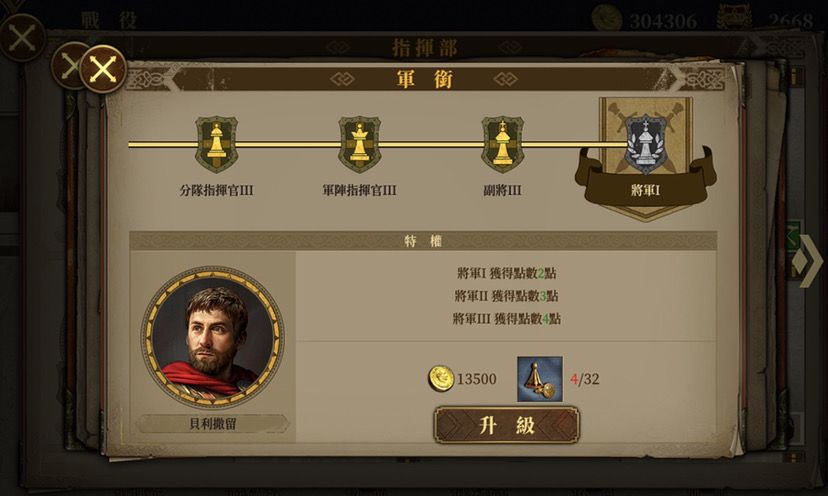Click the 升級 upgrade button
Viewport: 828px width, 496px height.
click(x=506, y=425)
